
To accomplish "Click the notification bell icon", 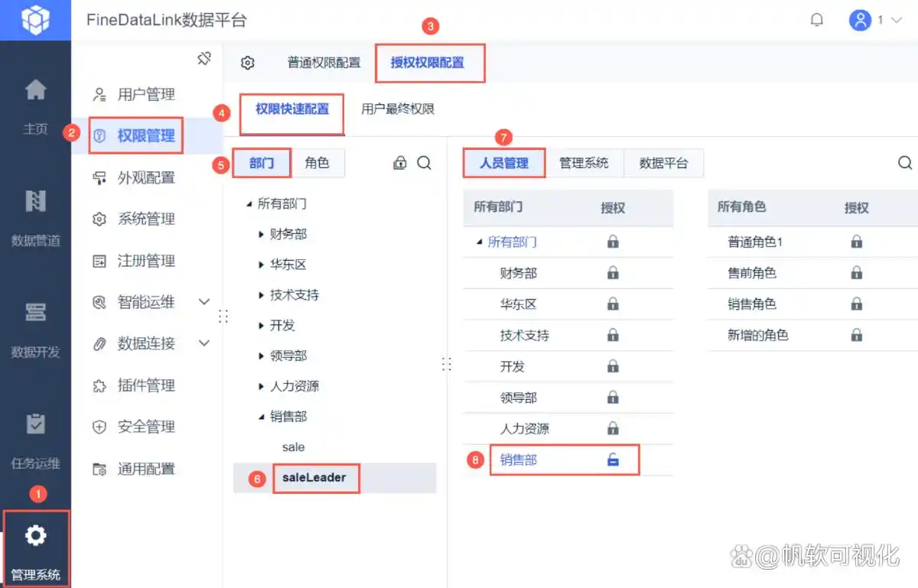I will tap(816, 20).
